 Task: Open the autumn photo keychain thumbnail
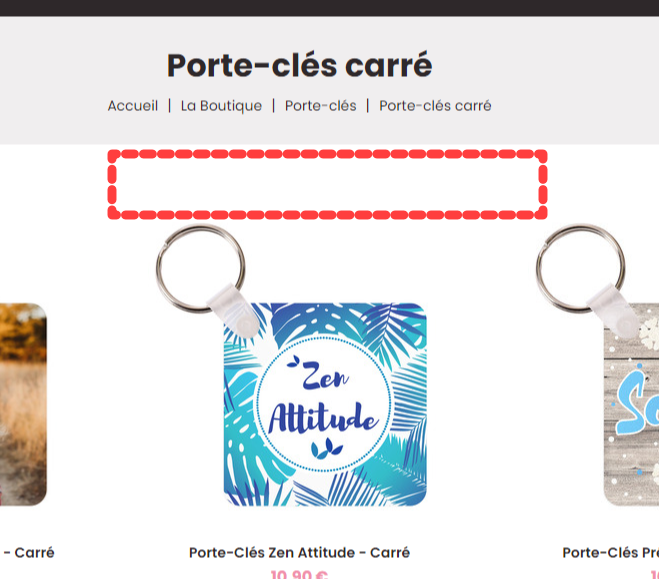click(x=23, y=404)
